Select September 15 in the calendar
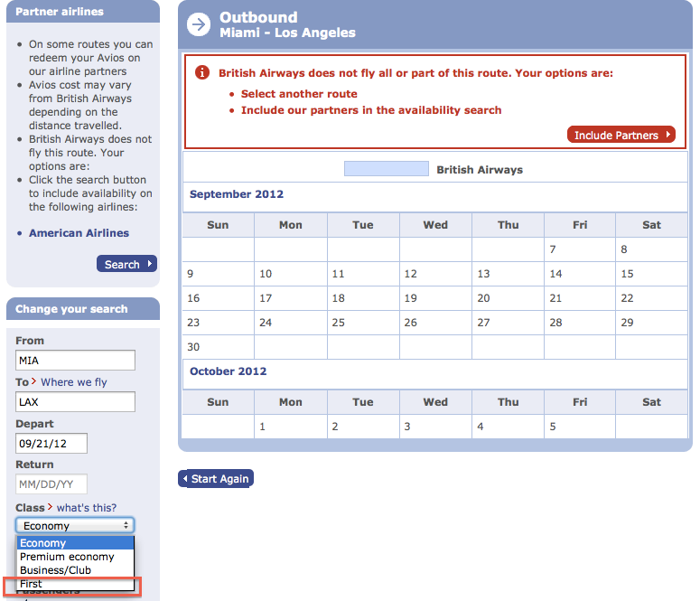The image size is (700, 601). [651, 274]
